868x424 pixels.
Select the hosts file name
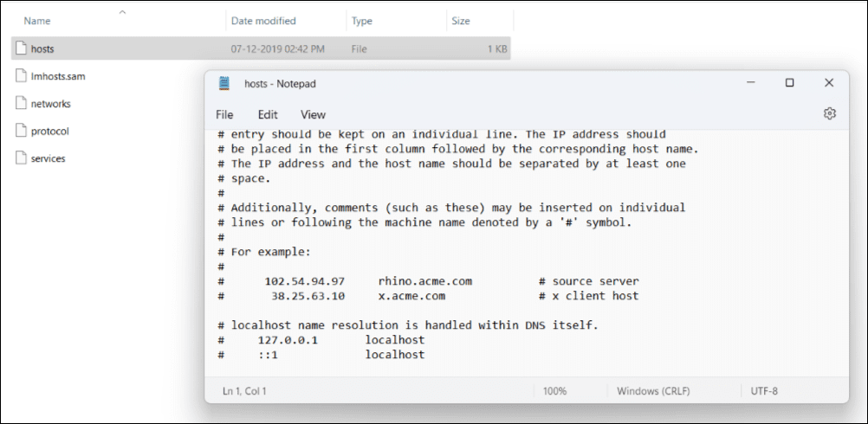(x=42, y=49)
